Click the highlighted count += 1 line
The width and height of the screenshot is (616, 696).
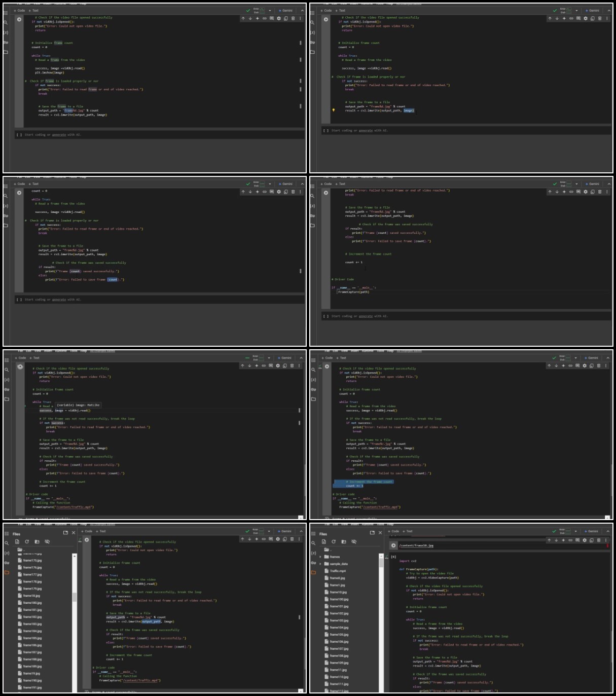pos(354,486)
